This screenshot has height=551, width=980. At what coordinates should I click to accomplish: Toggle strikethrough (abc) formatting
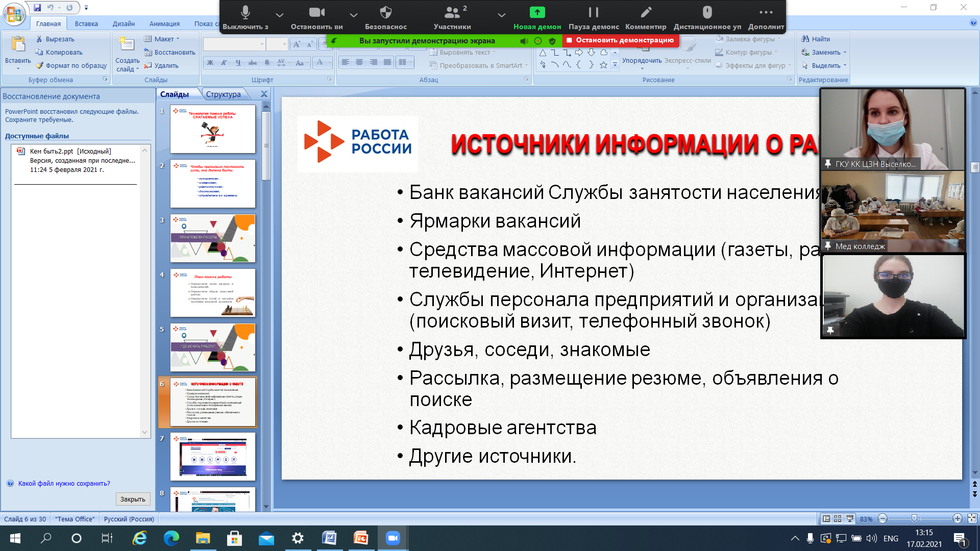[253, 63]
